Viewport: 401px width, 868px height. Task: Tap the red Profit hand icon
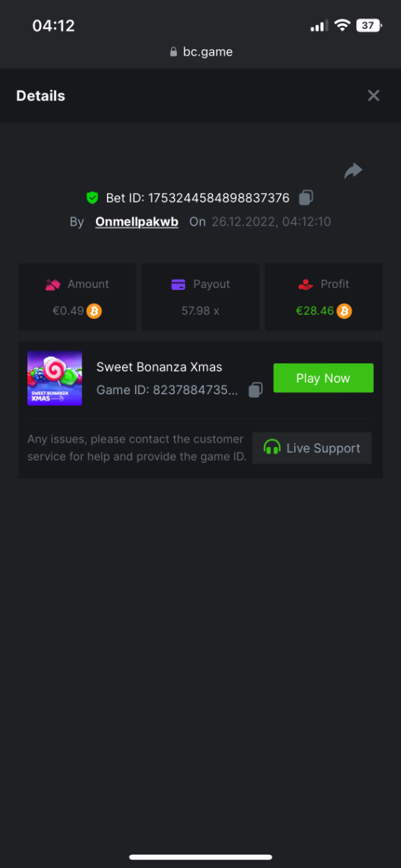[306, 284]
